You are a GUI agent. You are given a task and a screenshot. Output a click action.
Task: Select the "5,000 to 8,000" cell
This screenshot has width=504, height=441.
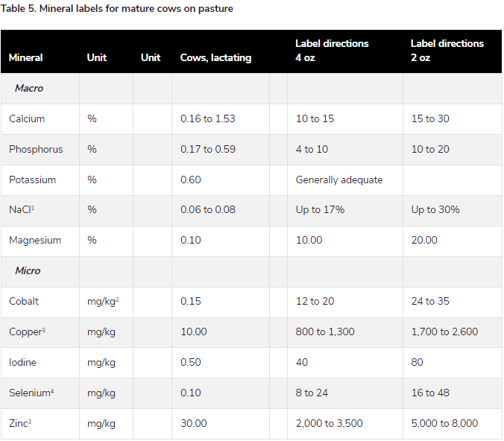point(444,424)
